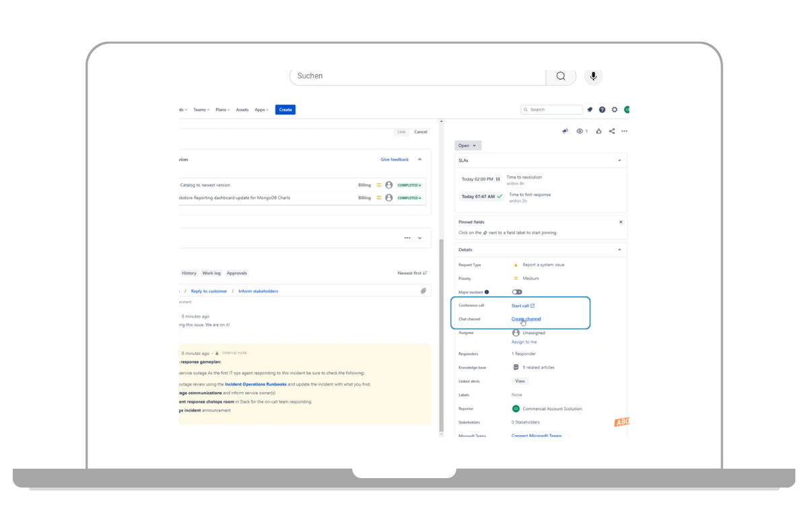The image size is (808, 532).
Task: Click the left pane vertical scrollbar
Action: point(442,337)
